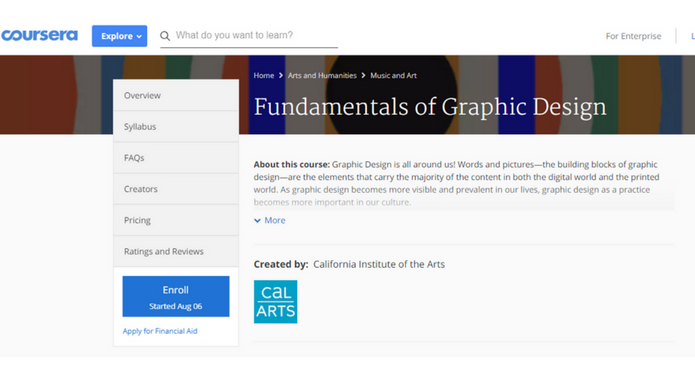Screen dimensions: 695x391
Task: Select the Syllabus sidebar item
Action: click(176, 127)
